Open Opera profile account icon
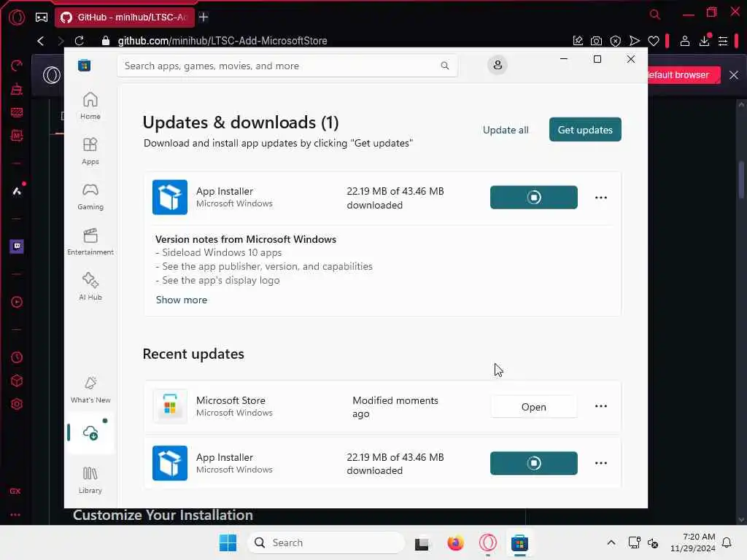747x560 pixels. click(684, 41)
